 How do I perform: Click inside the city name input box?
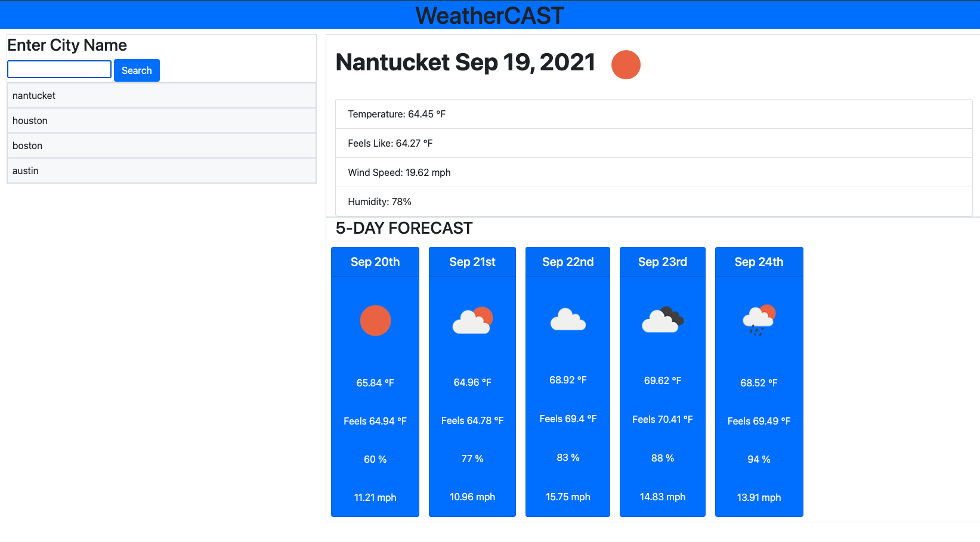[58, 69]
